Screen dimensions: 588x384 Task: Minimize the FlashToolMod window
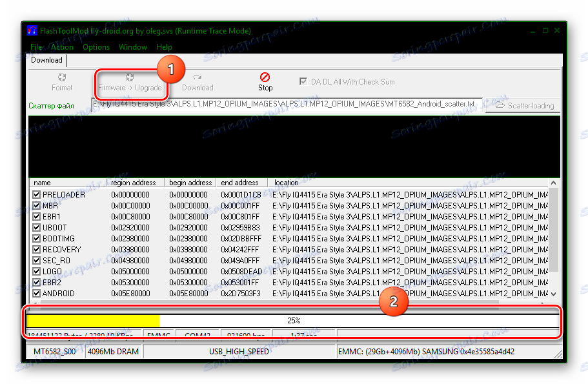click(532, 31)
